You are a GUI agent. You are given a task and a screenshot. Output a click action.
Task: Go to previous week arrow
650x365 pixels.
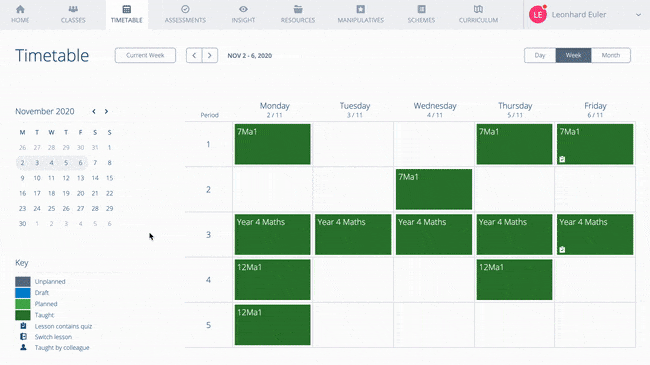(194, 55)
